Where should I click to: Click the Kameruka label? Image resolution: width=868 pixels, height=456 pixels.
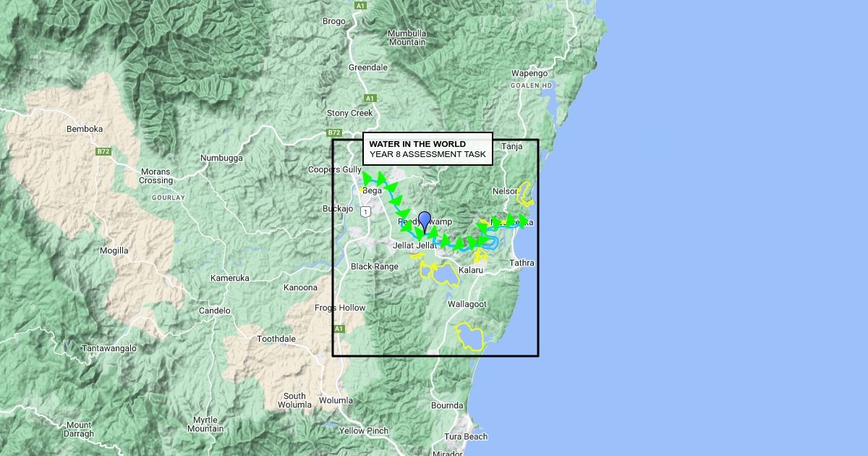click(230, 278)
